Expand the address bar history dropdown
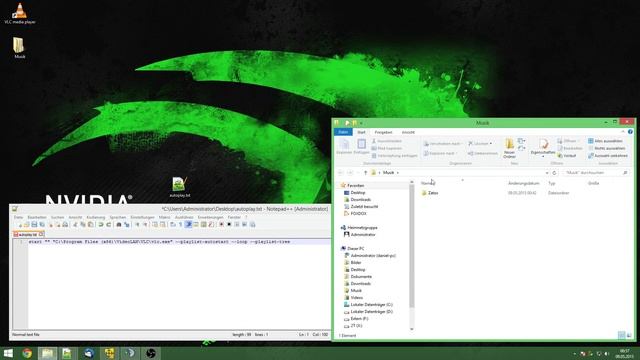The width and height of the screenshot is (640, 360). (x=547, y=173)
